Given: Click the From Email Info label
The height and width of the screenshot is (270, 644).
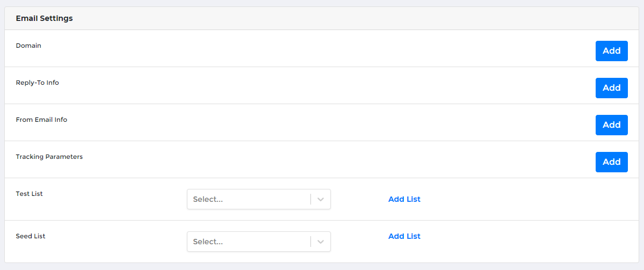Looking at the screenshot, I should (41, 120).
